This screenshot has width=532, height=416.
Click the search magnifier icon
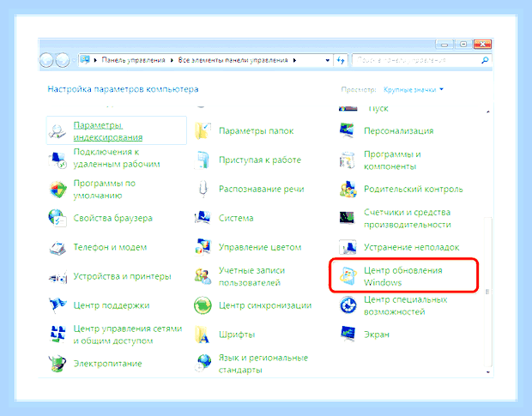[x=485, y=60]
